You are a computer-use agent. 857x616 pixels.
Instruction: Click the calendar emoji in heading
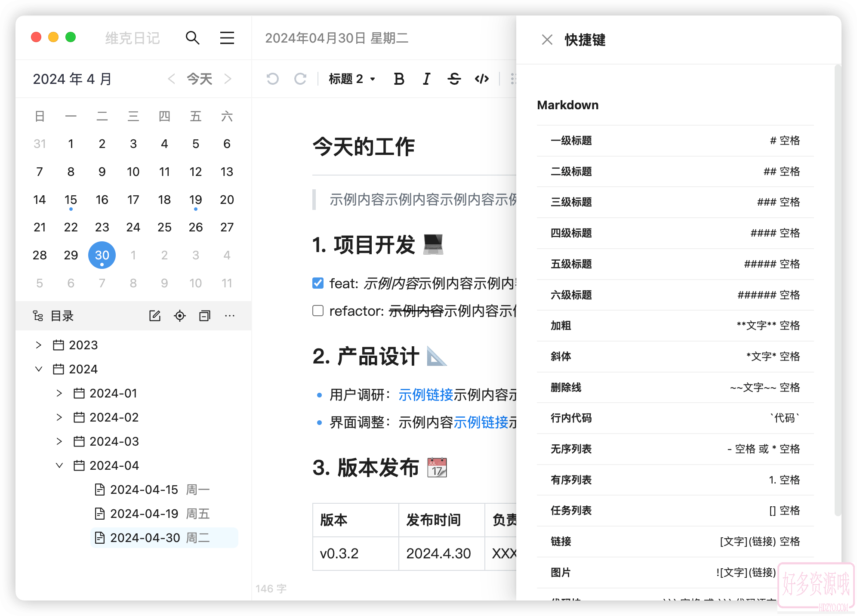437,468
